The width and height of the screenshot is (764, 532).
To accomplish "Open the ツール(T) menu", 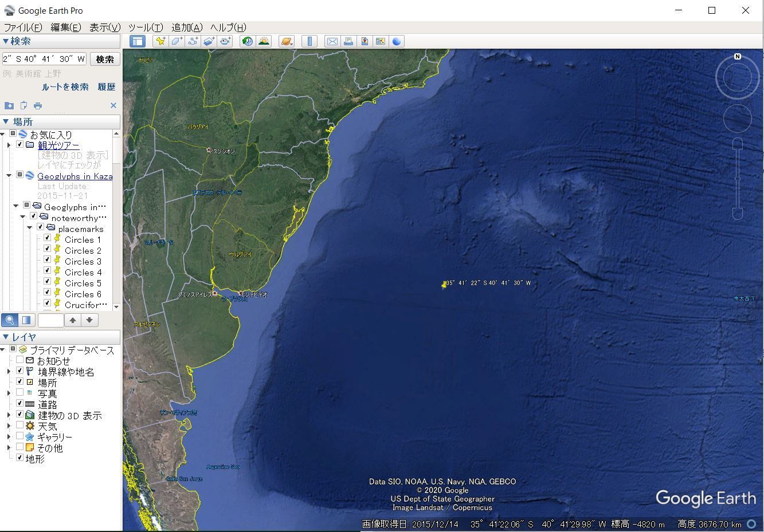I will pos(146,27).
